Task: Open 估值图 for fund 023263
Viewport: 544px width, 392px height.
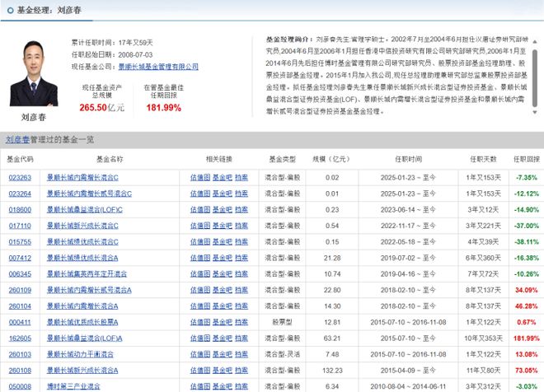Action: tap(200, 178)
